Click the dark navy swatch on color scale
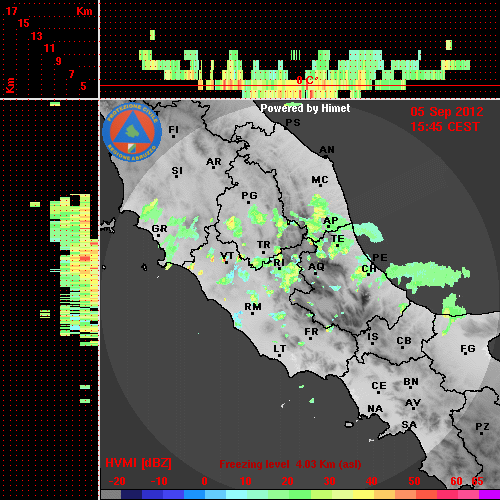This screenshot has height=500, width=500. tap(131, 495)
